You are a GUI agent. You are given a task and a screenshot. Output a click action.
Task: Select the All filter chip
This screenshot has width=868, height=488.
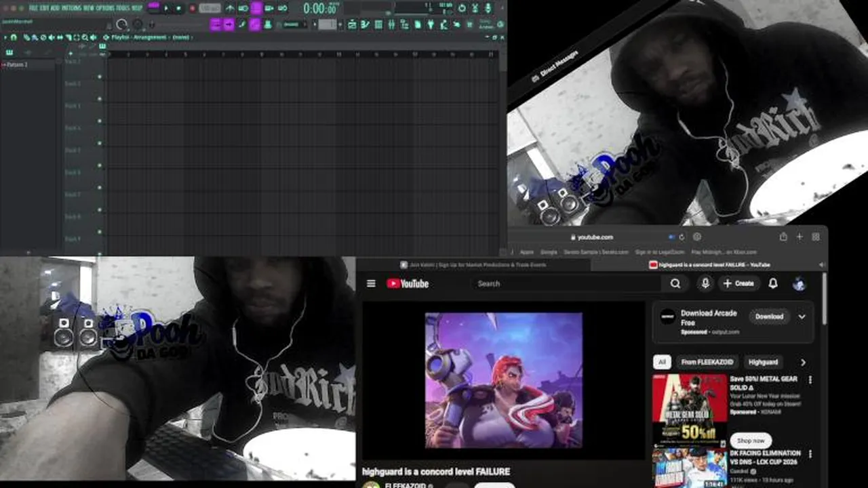tap(662, 362)
